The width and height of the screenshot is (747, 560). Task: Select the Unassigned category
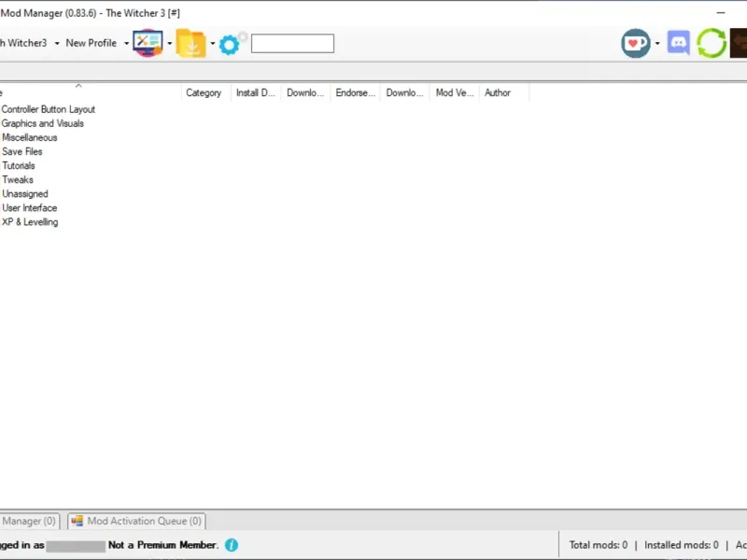(25, 194)
